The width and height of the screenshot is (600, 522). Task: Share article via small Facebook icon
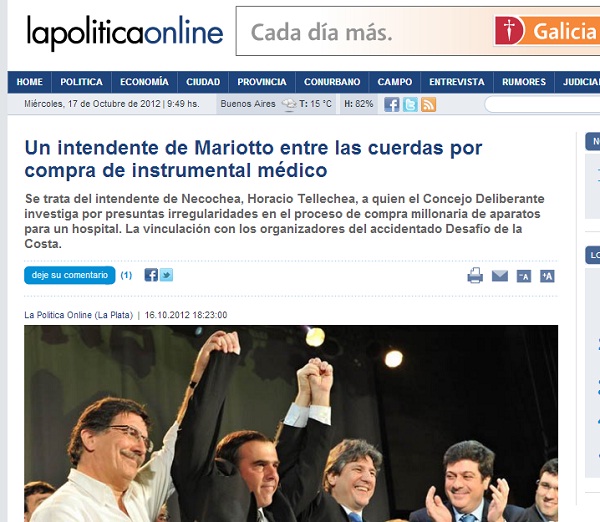[151, 275]
